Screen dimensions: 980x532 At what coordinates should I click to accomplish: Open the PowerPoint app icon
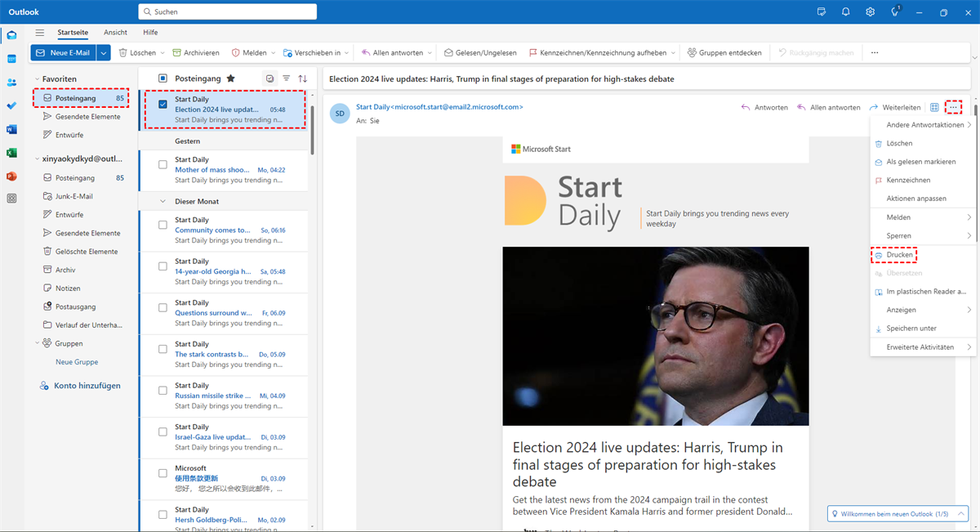click(x=11, y=176)
